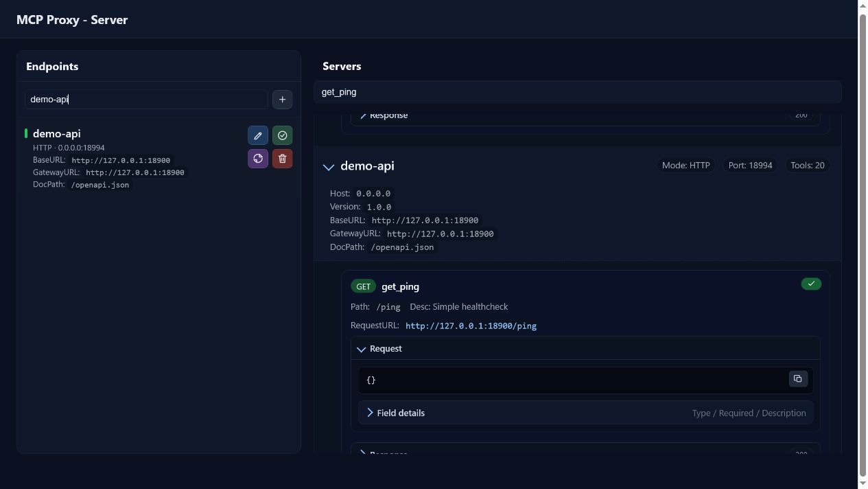Select the demo-api endpoint name in the list

pos(57,134)
